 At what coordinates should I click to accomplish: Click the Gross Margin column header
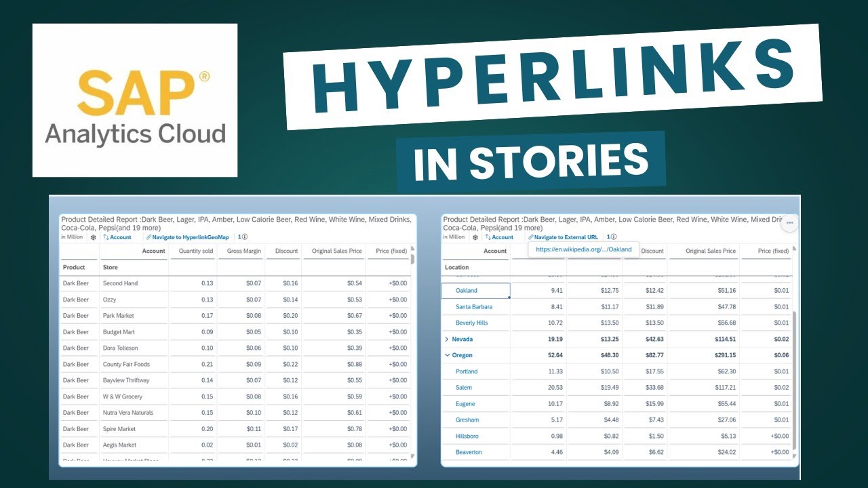coord(243,251)
